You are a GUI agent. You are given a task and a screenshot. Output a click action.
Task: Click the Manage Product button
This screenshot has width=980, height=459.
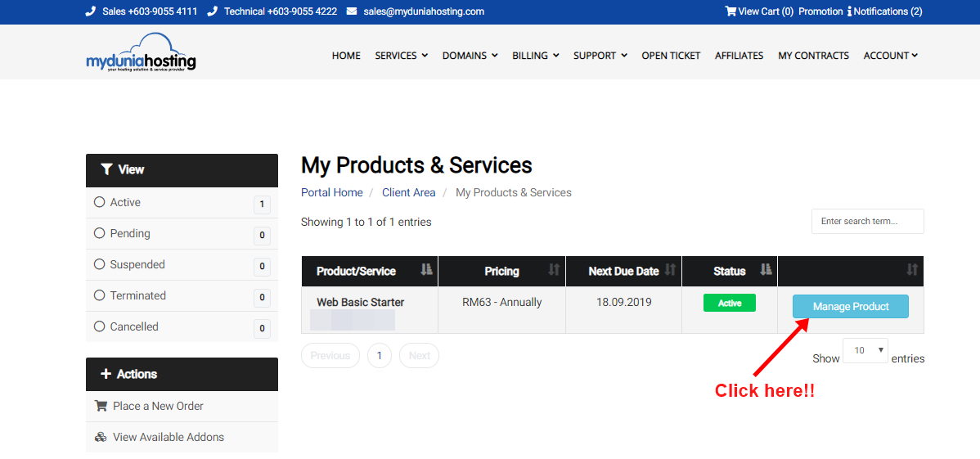(850, 306)
